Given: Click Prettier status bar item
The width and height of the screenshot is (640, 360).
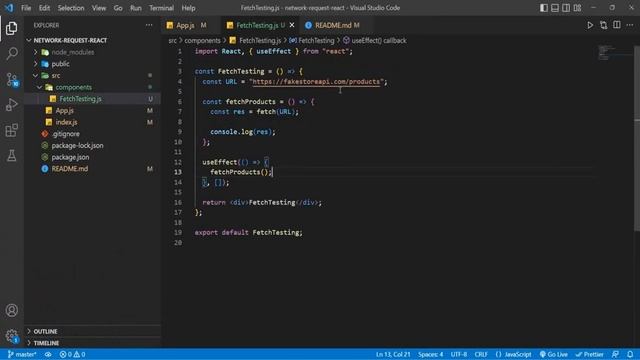Looking at the screenshot, I should point(589,354).
